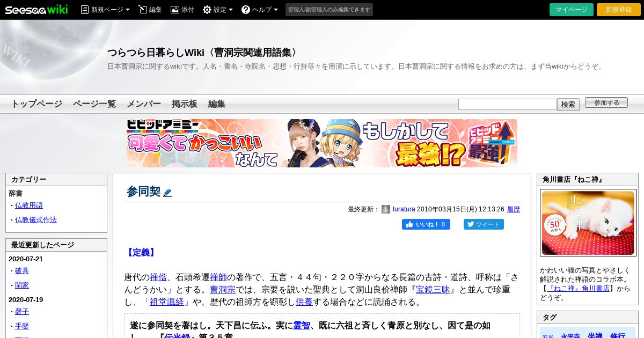Click the タグ sidebar header

click(588, 318)
